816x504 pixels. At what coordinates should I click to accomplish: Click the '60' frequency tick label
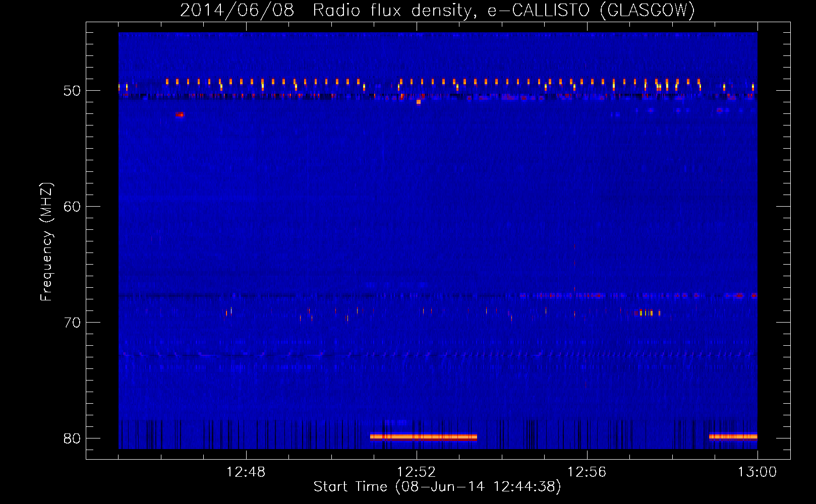tap(72, 207)
